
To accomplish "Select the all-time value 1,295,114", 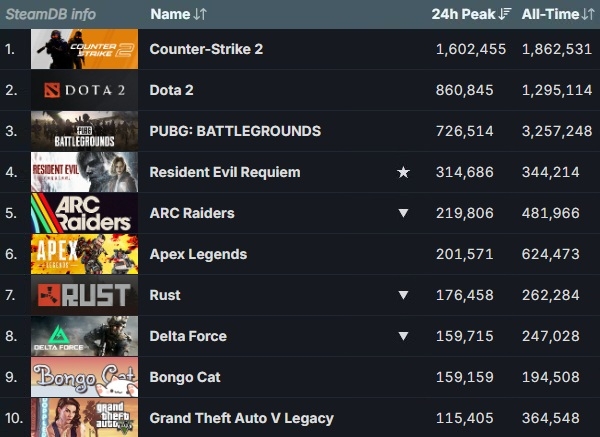I will point(557,90).
